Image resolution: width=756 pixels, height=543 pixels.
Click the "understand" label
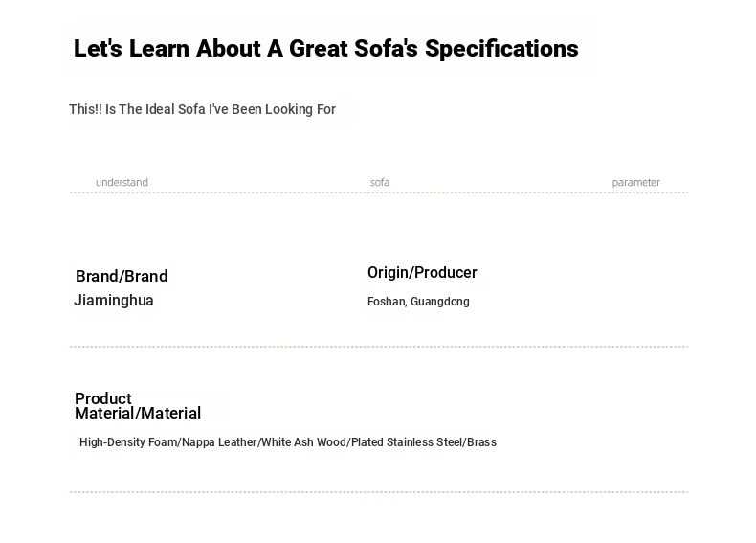point(122,183)
